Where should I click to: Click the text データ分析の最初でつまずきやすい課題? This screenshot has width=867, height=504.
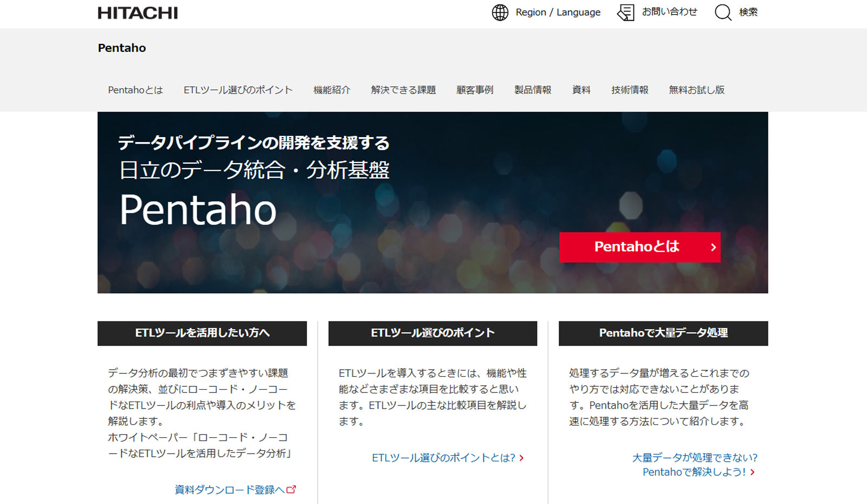pyautogui.click(x=198, y=373)
